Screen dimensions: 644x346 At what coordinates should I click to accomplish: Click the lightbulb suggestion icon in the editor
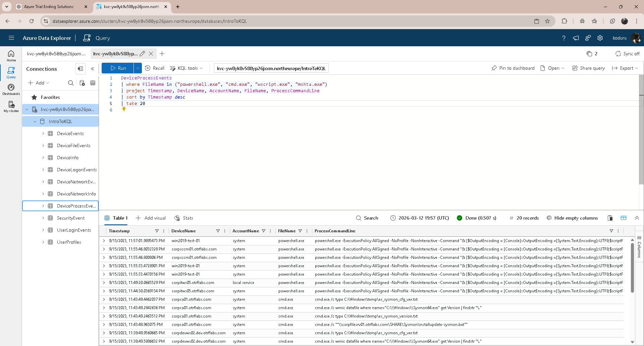[x=124, y=109]
